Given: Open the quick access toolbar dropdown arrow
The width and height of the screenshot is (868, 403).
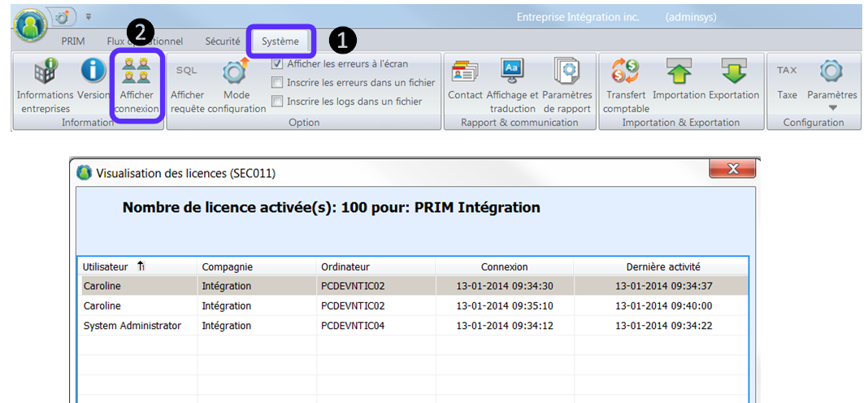Looking at the screenshot, I should click(x=88, y=16).
